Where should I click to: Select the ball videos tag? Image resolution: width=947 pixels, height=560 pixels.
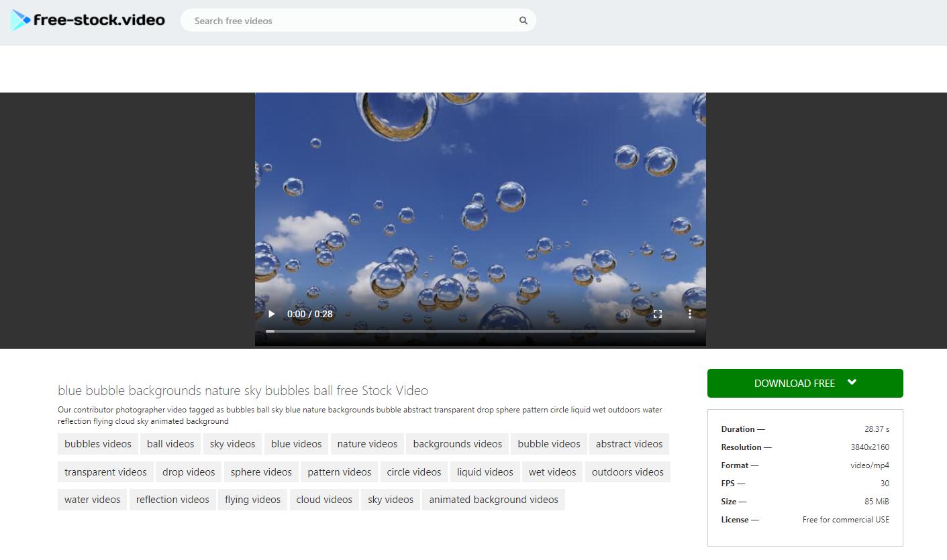coord(170,444)
